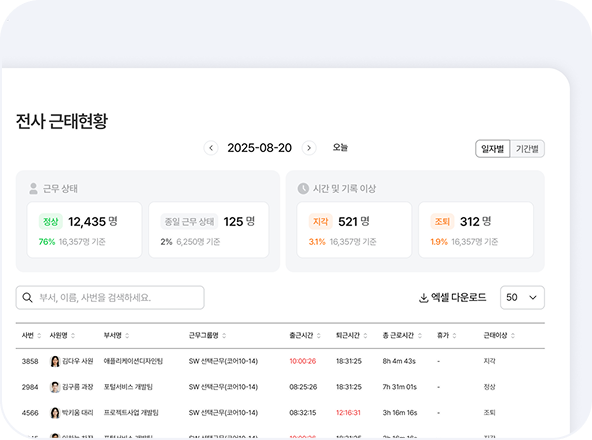This screenshot has width=592, height=440.
Task: Click avatar of 김다우 사원
Action: [55, 361]
